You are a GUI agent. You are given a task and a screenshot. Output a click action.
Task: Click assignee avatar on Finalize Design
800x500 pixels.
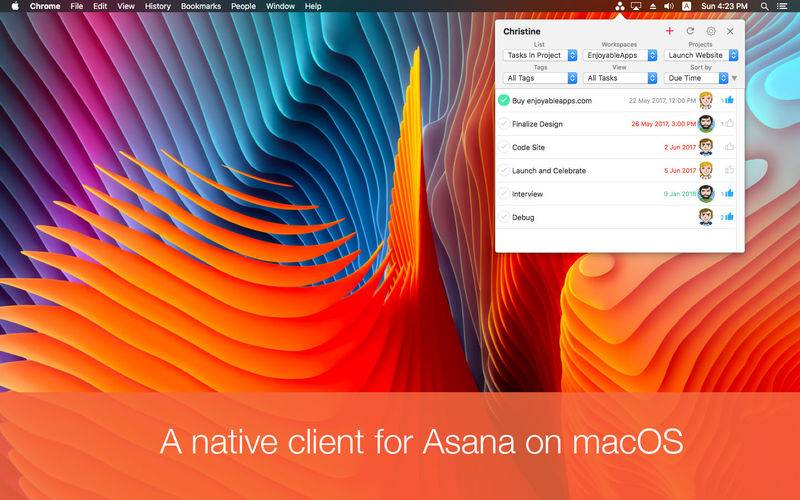706,123
